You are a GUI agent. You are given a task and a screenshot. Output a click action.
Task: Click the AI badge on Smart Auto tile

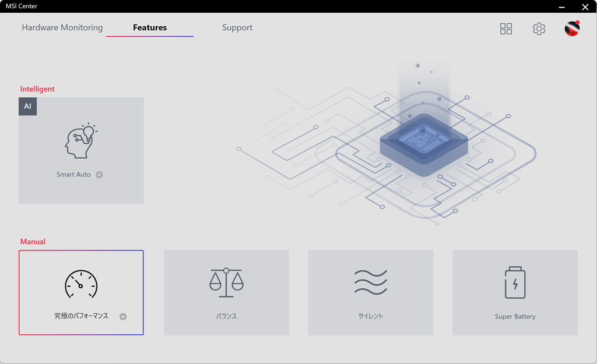pos(28,106)
